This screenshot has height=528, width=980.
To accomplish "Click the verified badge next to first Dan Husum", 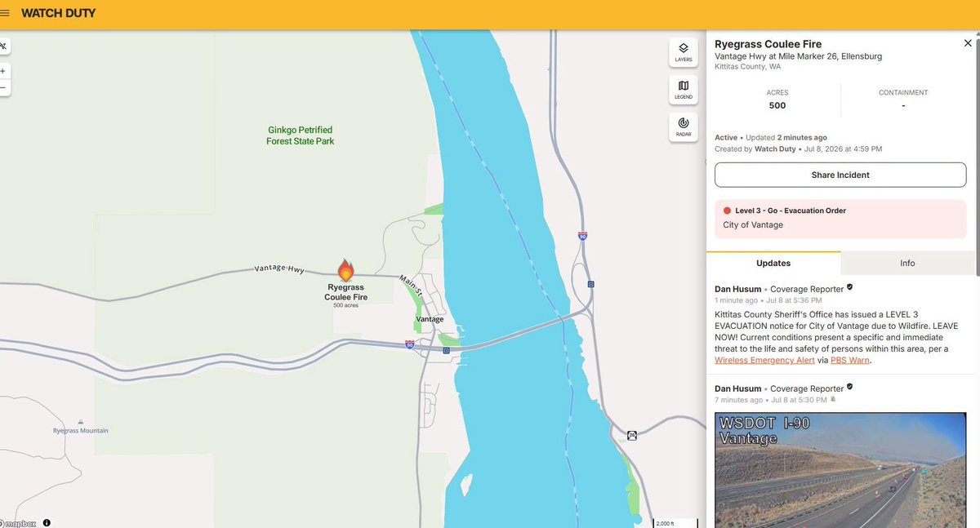I will click(x=849, y=288).
